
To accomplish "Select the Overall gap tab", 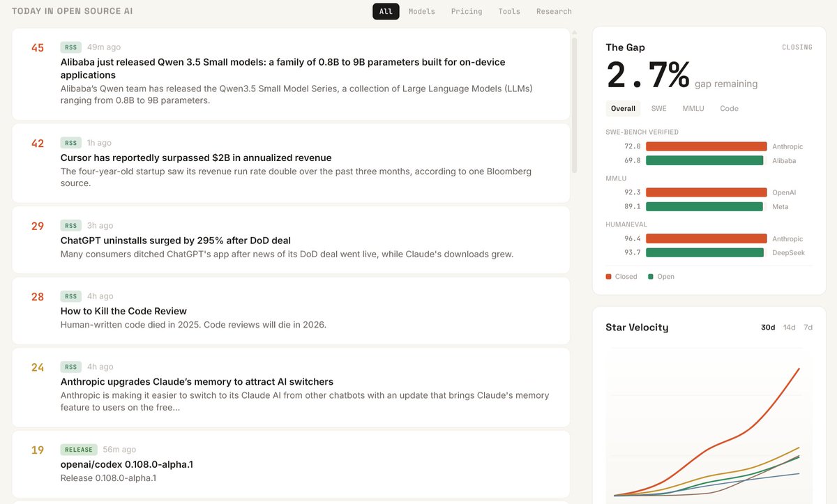I will point(623,108).
